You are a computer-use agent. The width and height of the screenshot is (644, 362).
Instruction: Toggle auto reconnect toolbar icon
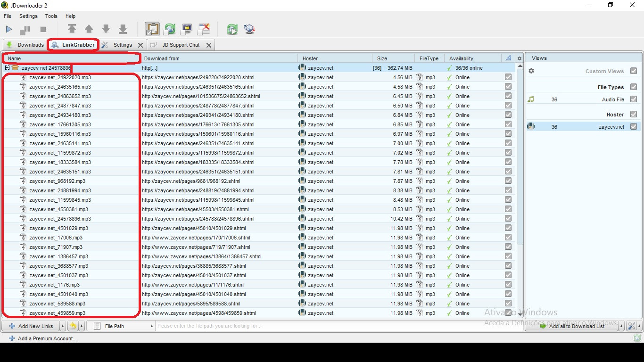click(169, 29)
